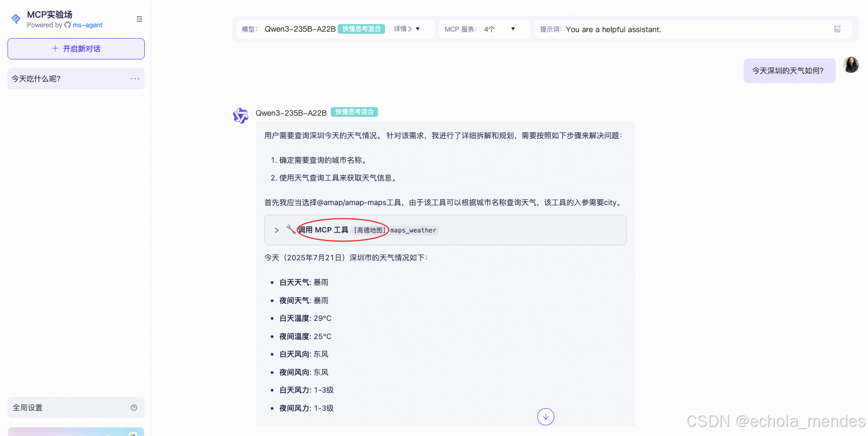Image resolution: width=868 pixels, height=436 pixels.
Task: Open the 今天吃什么呢? conversation
Action: pyautogui.click(x=76, y=79)
